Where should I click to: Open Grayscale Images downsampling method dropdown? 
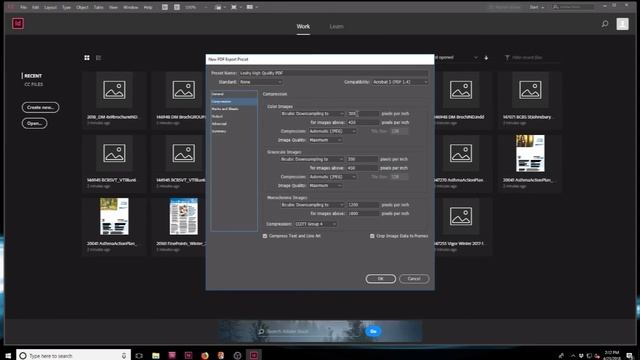point(312,159)
